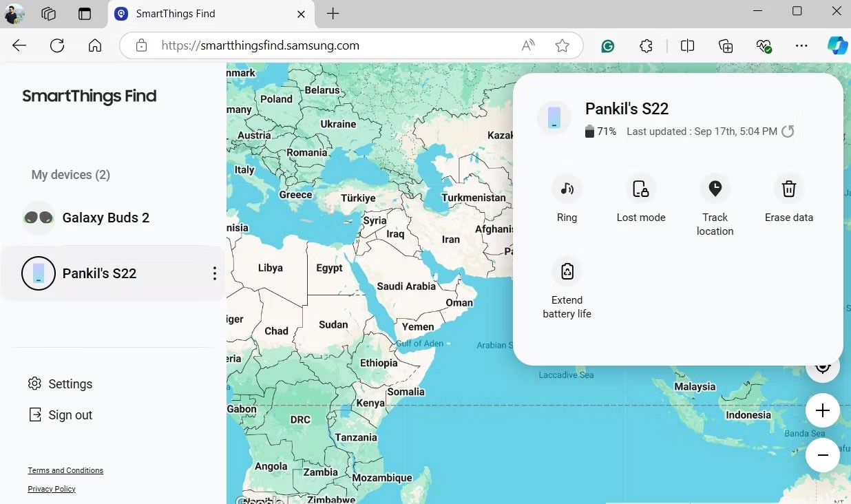Open browser extensions puzzle icon
This screenshot has height=504, width=851.
click(646, 45)
